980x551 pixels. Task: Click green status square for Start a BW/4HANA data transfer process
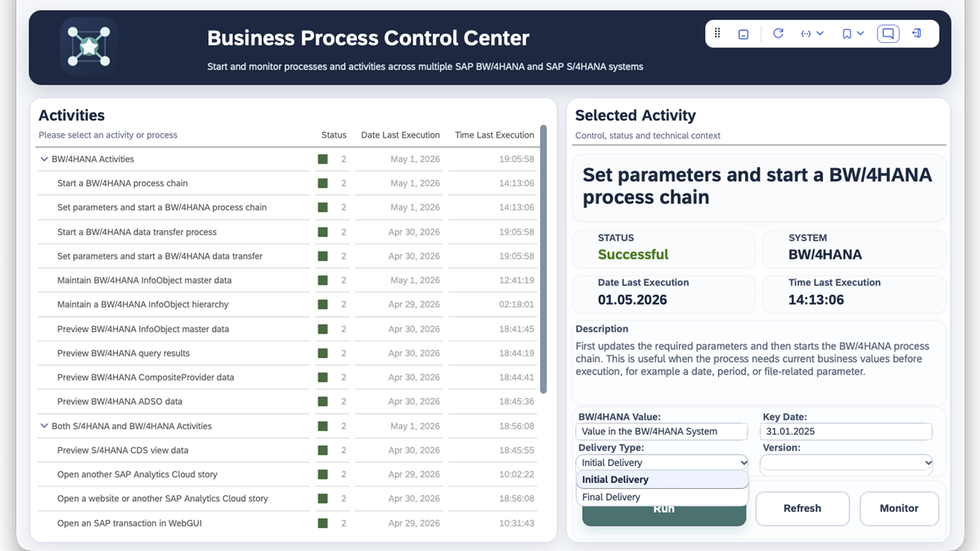323,232
